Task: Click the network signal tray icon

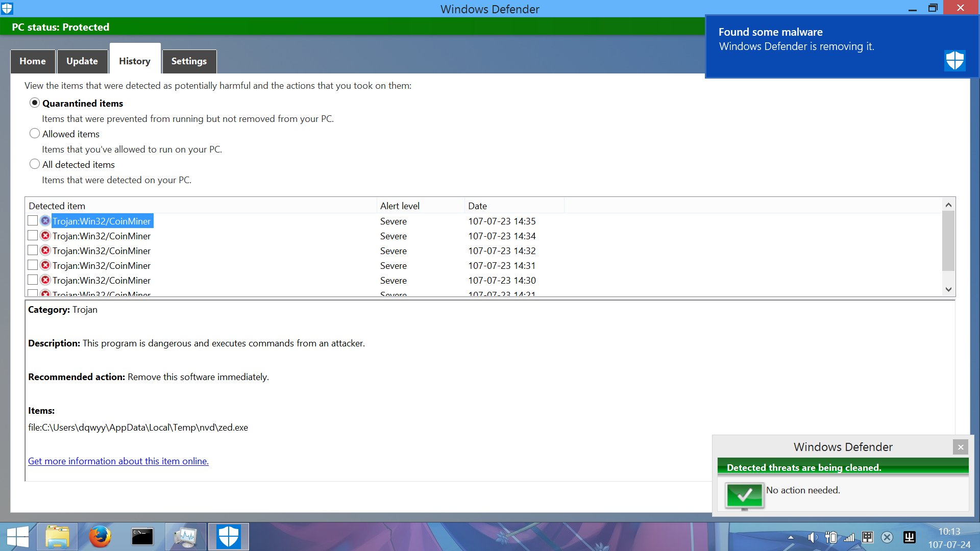Action: [x=849, y=537]
